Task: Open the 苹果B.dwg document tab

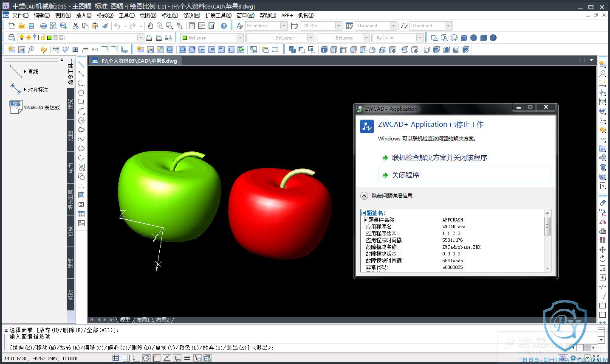Action: (135, 61)
